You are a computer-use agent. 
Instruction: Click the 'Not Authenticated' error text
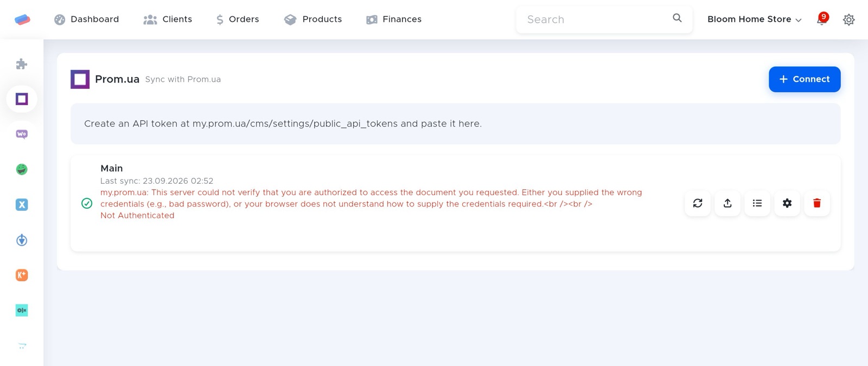(x=137, y=216)
